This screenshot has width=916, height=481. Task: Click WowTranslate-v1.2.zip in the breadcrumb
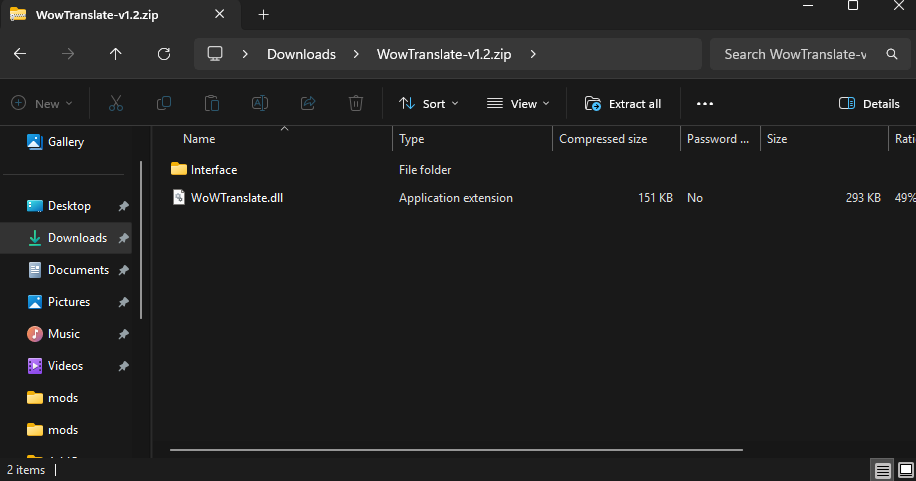444,54
